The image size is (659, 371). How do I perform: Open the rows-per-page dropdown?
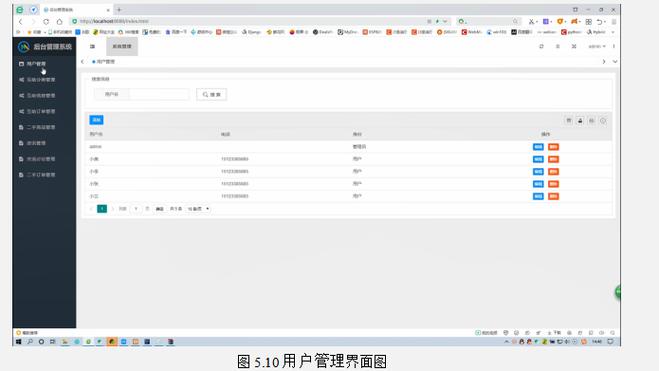pyautogui.click(x=198, y=209)
